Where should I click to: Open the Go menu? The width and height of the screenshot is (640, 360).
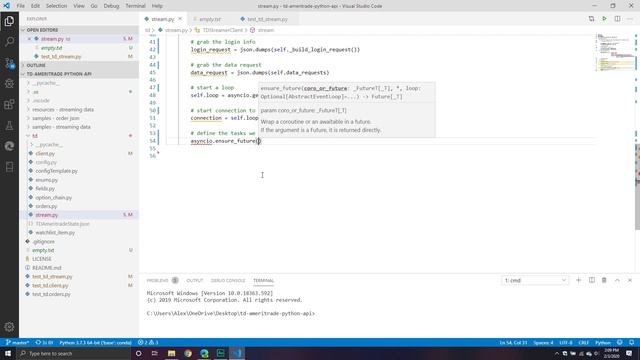[94, 6]
